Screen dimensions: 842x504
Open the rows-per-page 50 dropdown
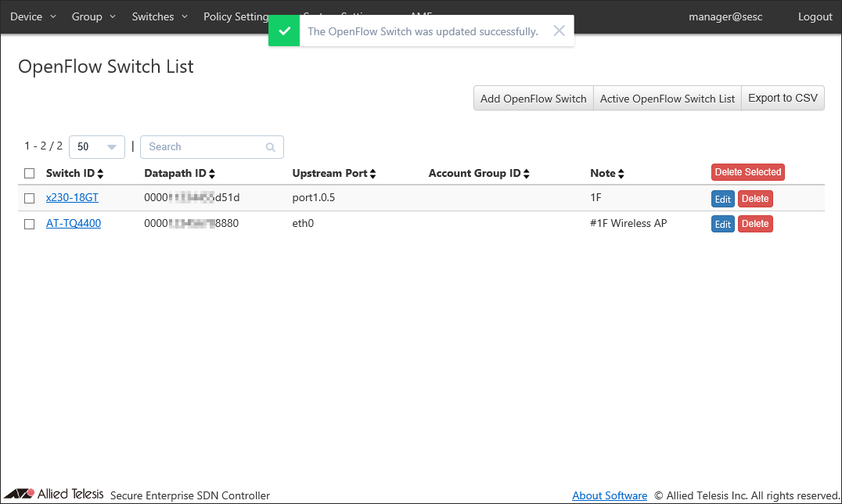(97, 147)
